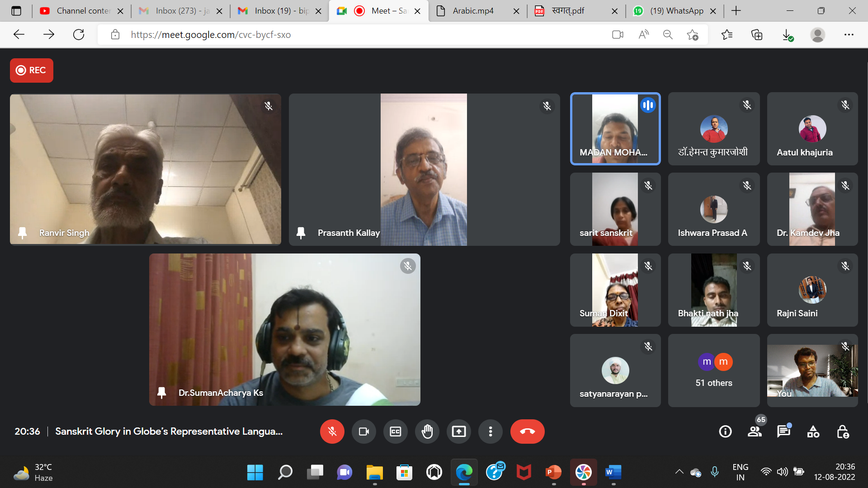Switch to the WhatsApp tab

pos(676,11)
